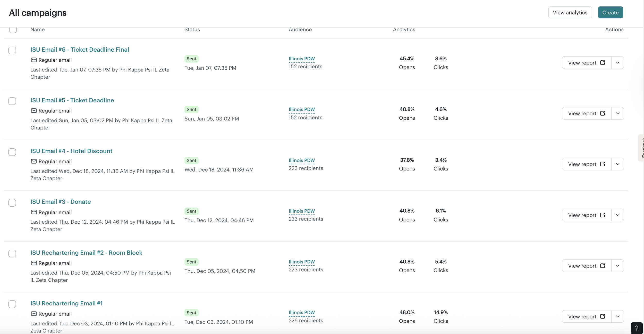Viewport: 644px width, 334px height.
Task: Select all campaigns using the header checkbox
Action: [13, 30]
